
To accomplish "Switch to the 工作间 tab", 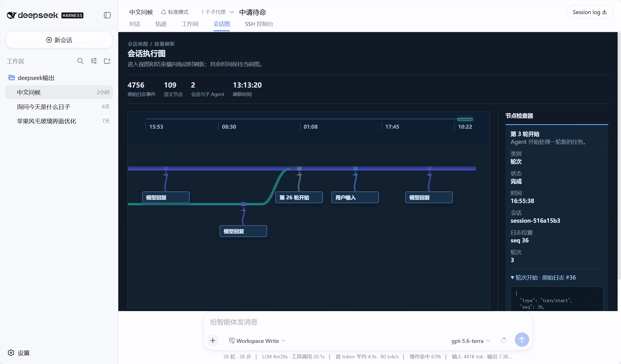I will click(x=190, y=24).
